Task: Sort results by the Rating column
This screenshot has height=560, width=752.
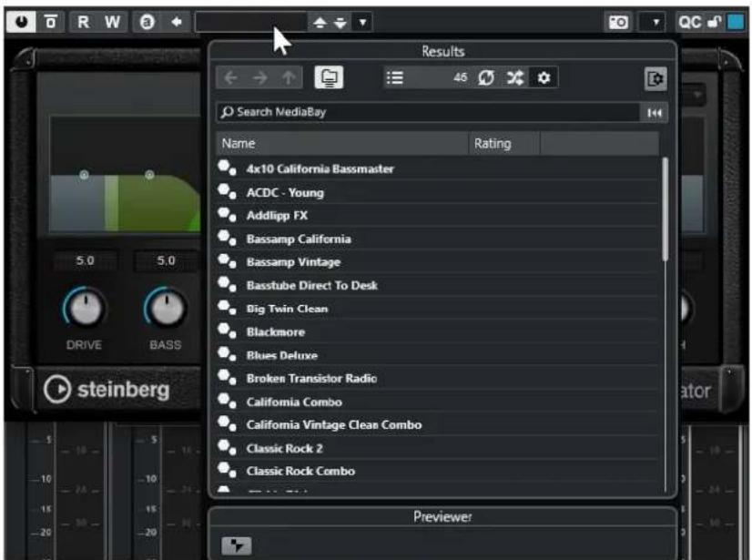Action: tap(504, 144)
